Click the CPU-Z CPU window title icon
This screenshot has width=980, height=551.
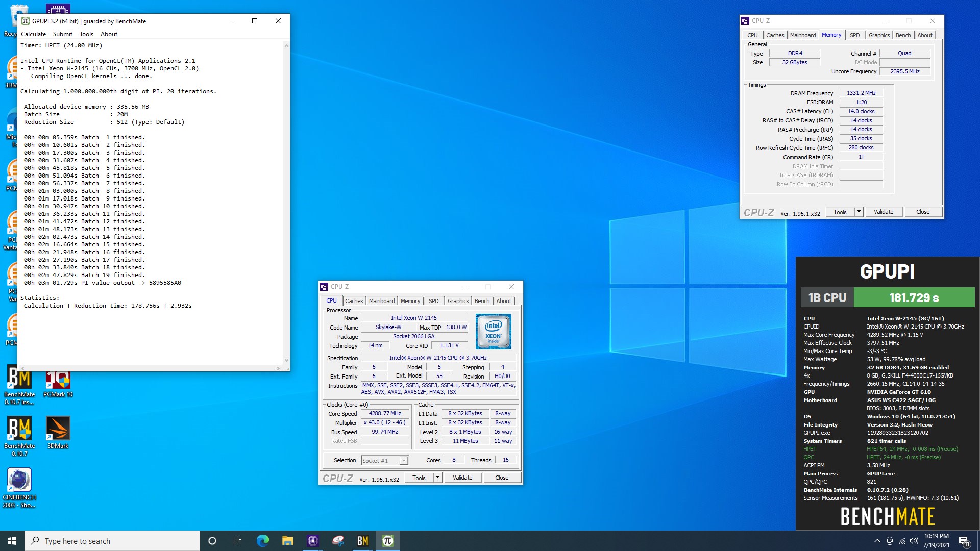(x=324, y=287)
